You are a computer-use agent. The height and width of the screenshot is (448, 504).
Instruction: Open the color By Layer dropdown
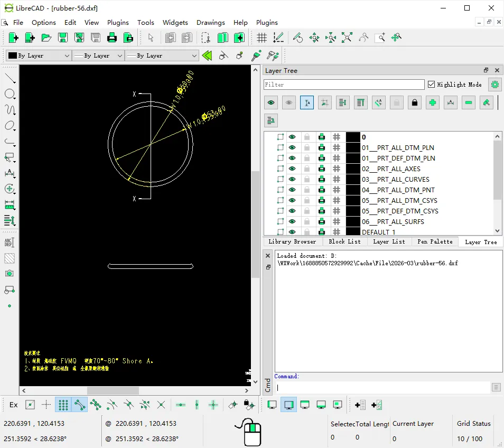coord(38,55)
